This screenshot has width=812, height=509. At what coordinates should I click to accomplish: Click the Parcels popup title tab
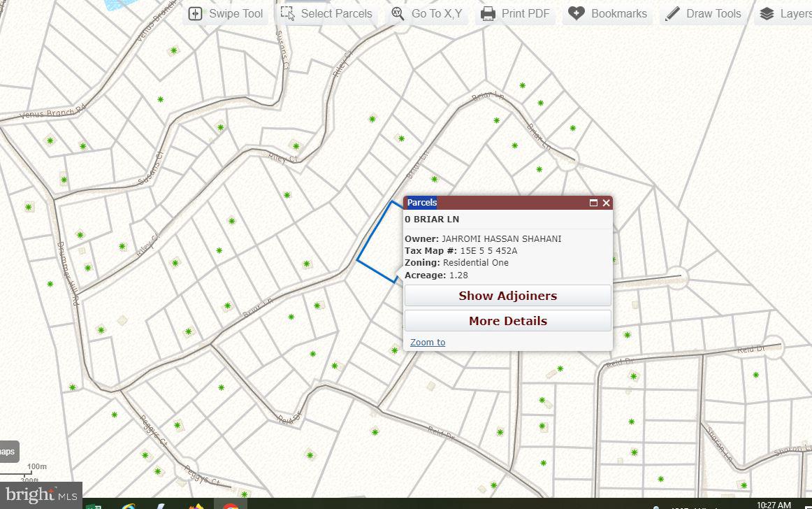(x=421, y=203)
